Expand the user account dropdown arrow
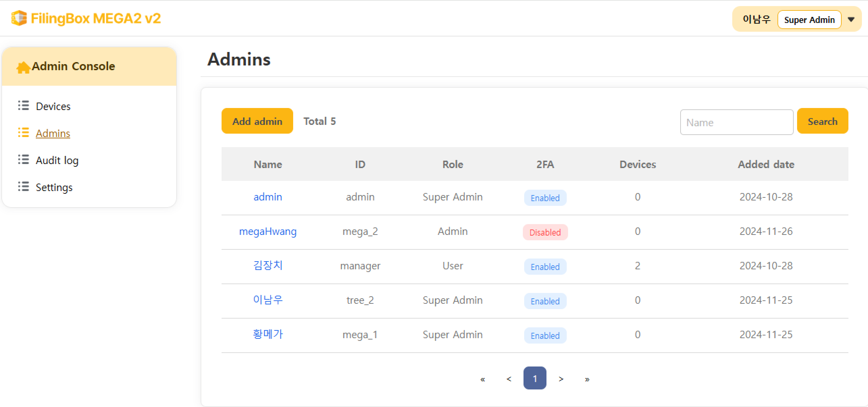The width and height of the screenshot is (868, 407). (851, 20)
